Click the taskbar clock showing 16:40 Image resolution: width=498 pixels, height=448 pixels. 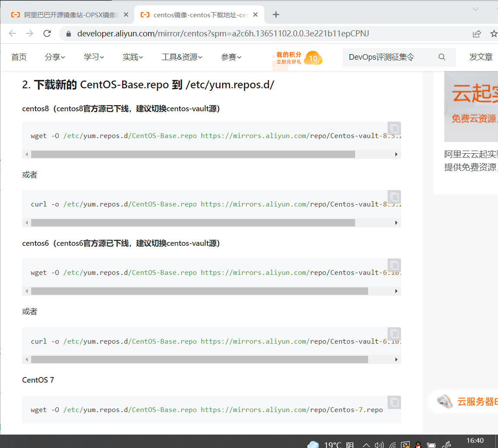pos(475,441)
